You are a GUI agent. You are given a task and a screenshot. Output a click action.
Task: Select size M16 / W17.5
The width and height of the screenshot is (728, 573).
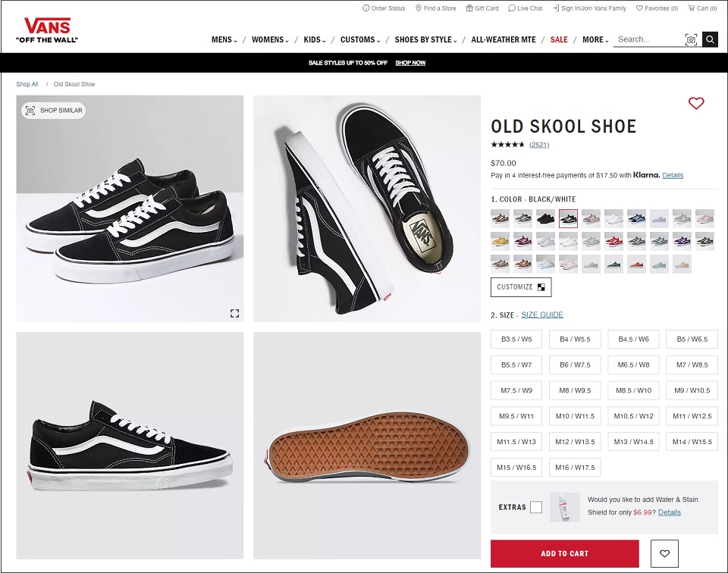coord(575,467)
